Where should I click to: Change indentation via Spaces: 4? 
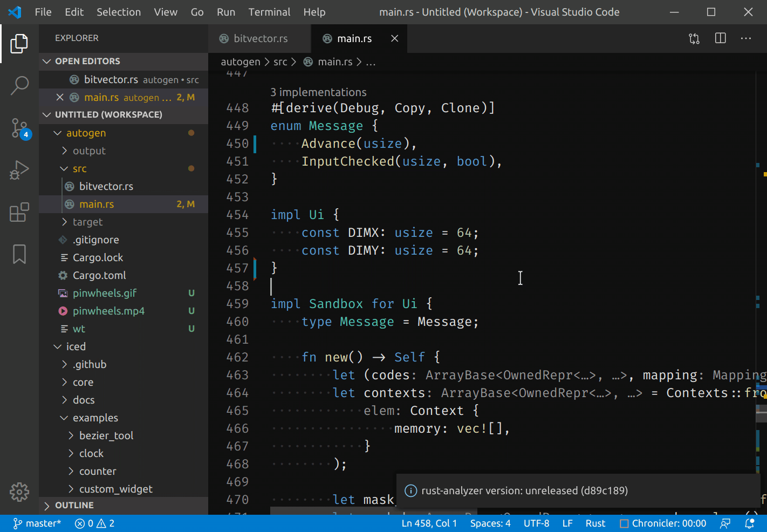(490, 523)
